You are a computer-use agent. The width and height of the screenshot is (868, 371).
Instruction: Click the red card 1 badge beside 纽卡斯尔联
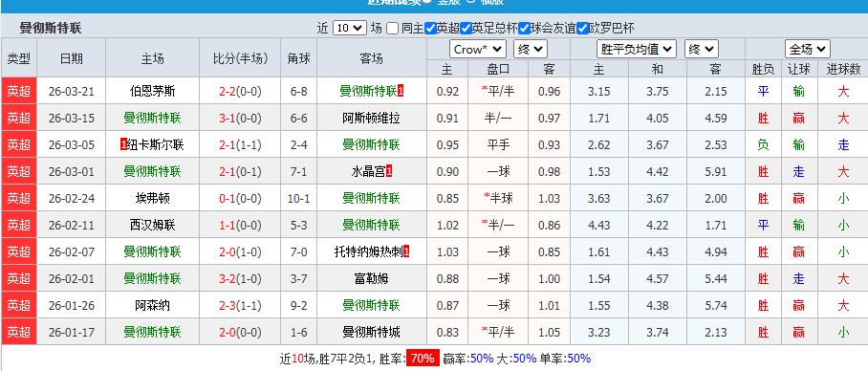[123, 145]
